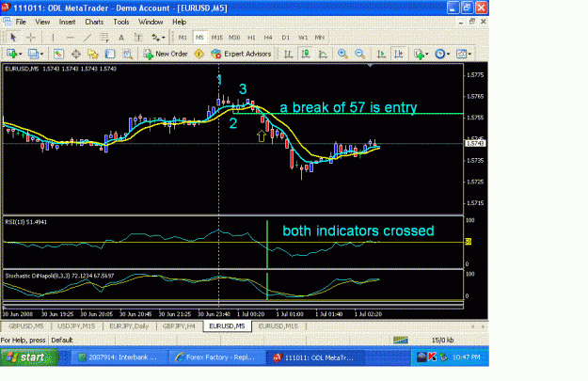
Task: Open the Window menu
Action: tap(151, 23)
